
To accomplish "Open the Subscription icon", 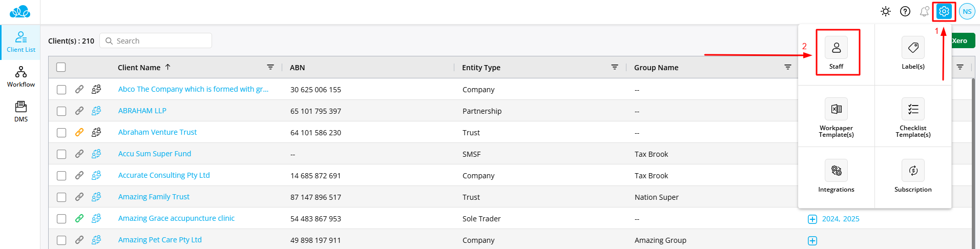I will pos(913,171).
